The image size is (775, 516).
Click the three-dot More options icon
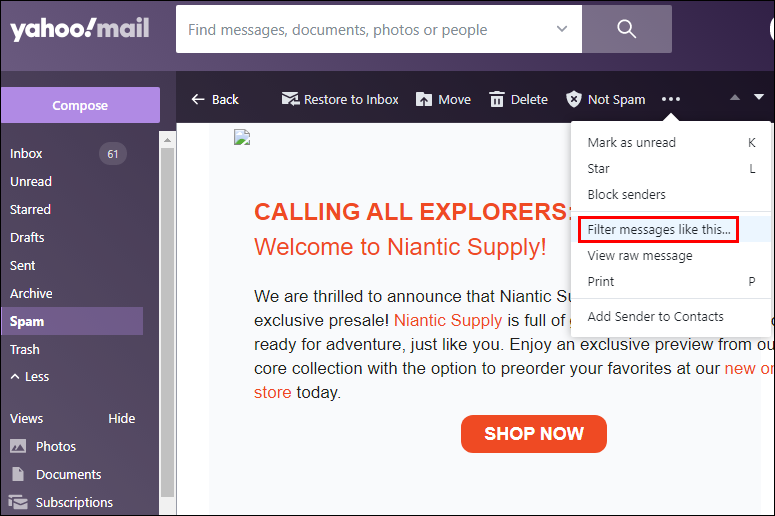671,99
